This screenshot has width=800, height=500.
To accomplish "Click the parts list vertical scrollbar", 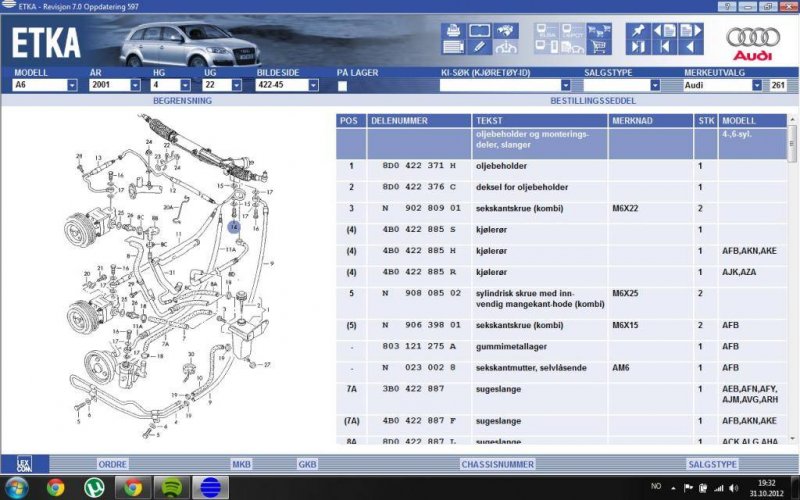I will [x=792, y=280].
